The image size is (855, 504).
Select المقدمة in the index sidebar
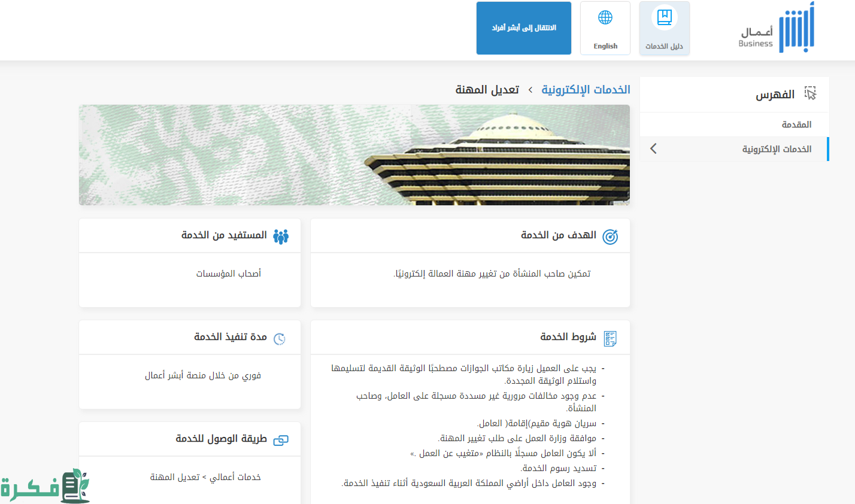coord(796,125)
